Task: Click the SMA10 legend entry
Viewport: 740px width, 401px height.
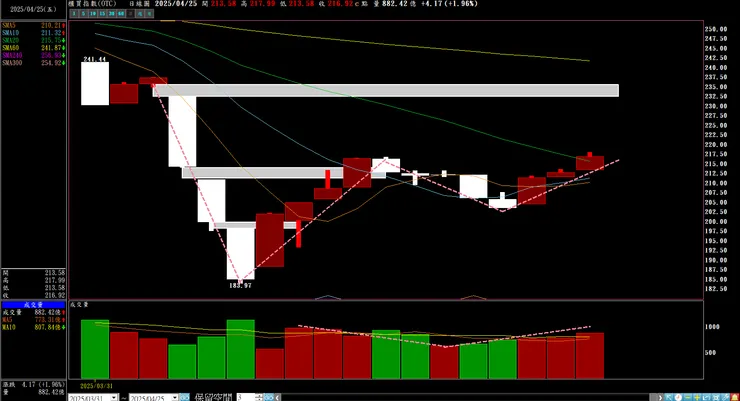Action: [x=33, y=33]
